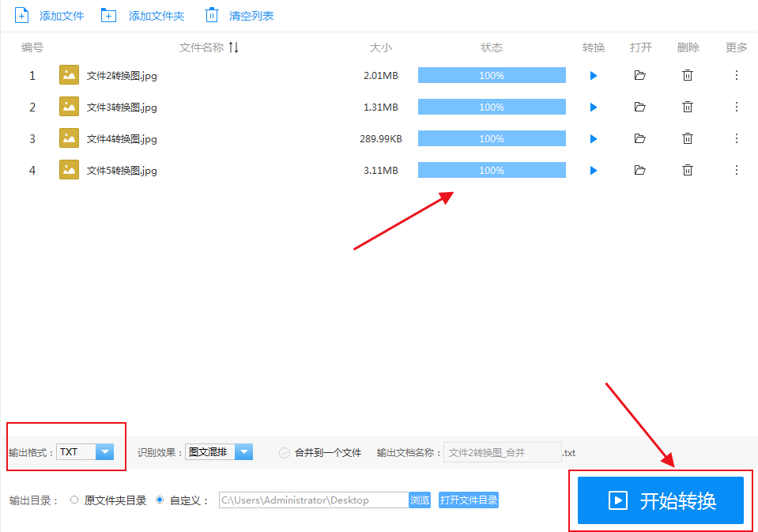Click the 添加文件夹 text button

157,16
